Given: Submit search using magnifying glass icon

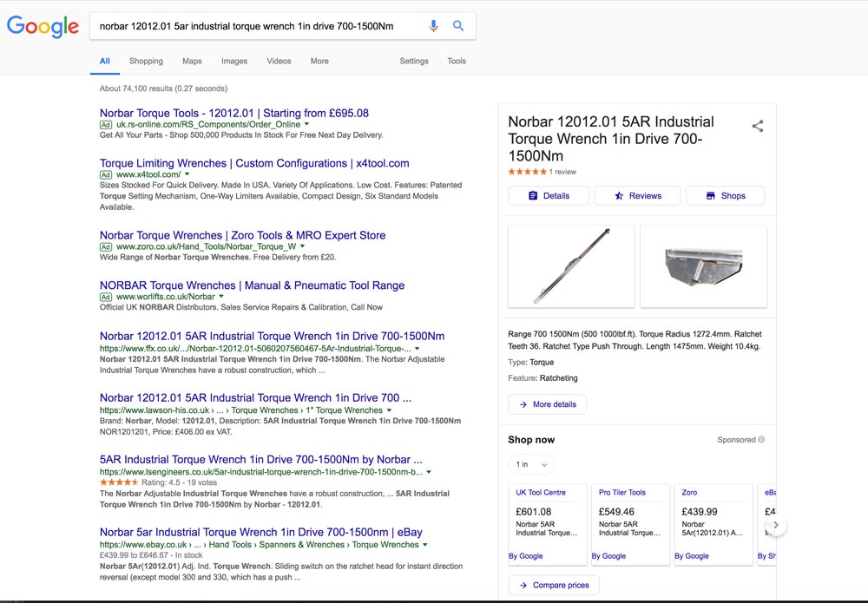Looking at the screenshot, I should tap(458, 25).
